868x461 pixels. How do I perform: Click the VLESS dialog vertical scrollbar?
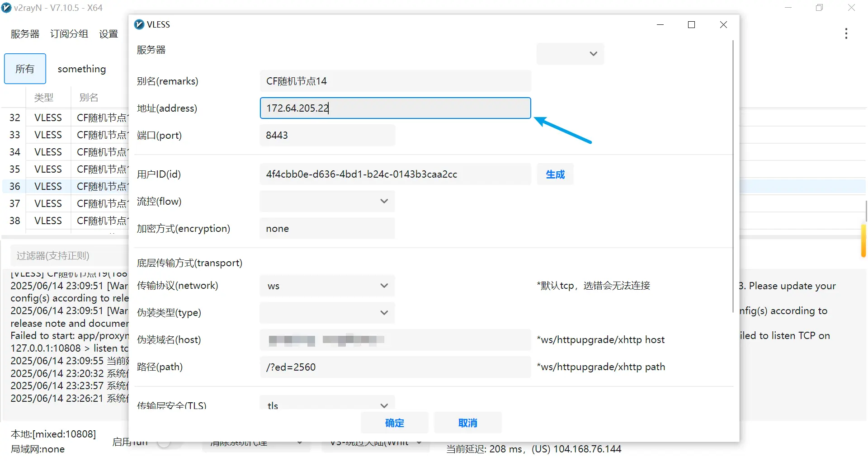(x=733, y=176)
